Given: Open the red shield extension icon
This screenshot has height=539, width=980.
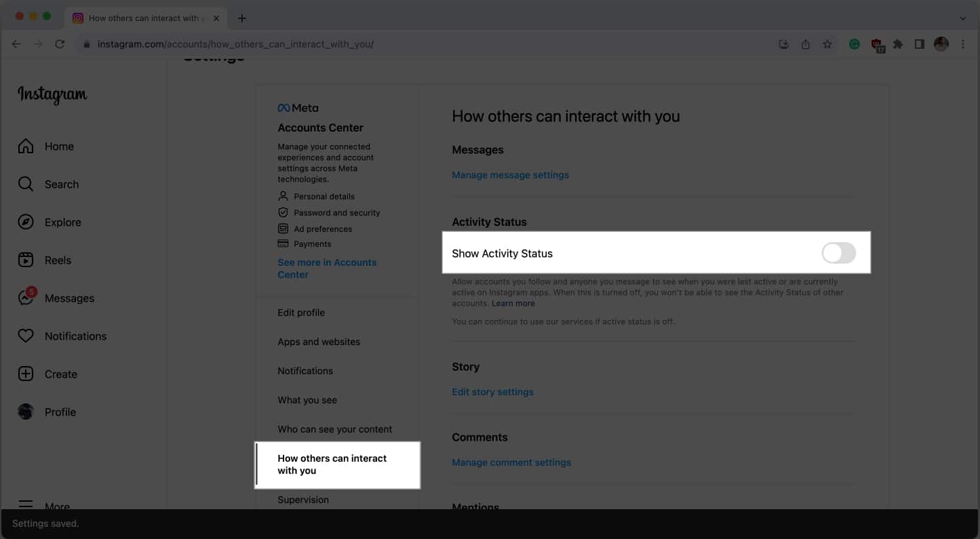Looking at the screenshot, I should tap(878, 45).
